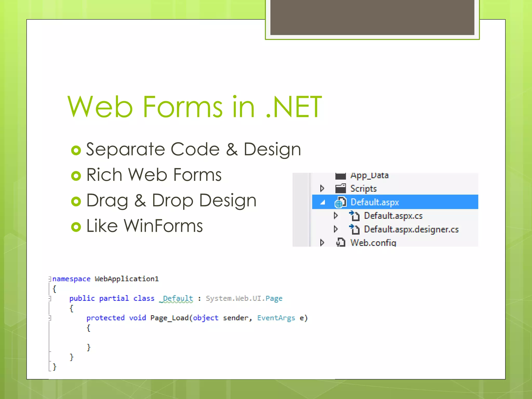
Task: Collapse the _Default class code region
Action: click(50, 298)
